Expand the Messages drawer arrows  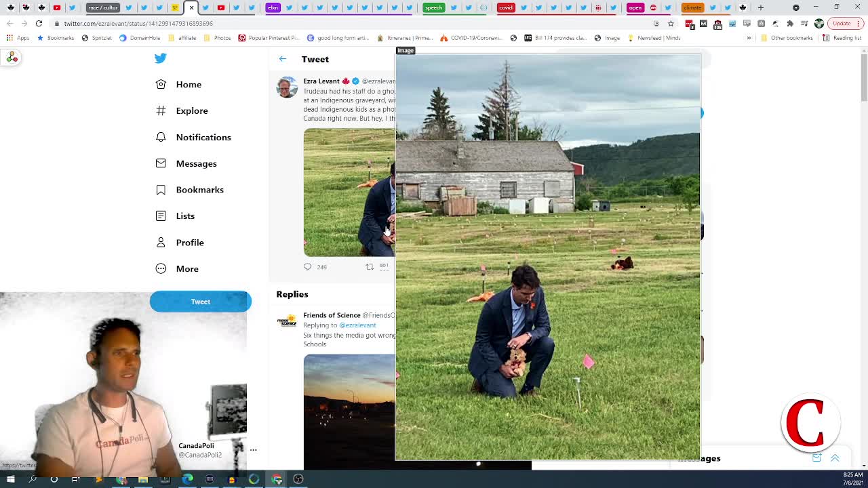[x=835, y=459]
